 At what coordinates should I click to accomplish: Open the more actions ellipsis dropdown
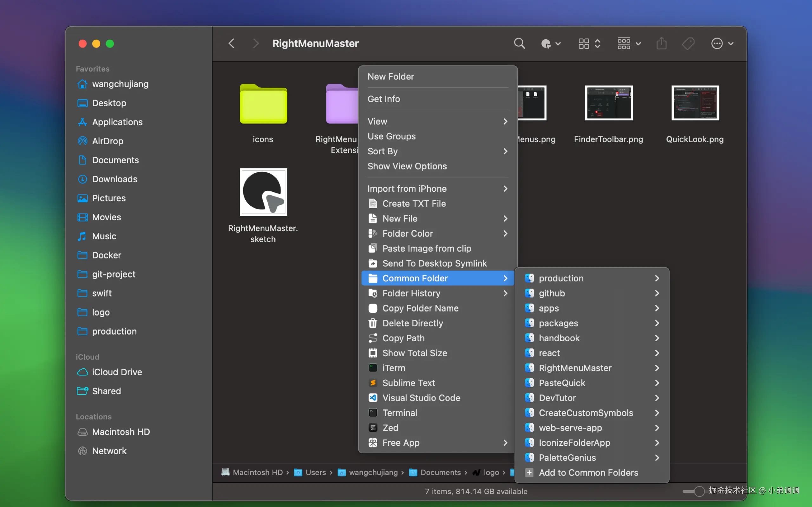point(722,44)
